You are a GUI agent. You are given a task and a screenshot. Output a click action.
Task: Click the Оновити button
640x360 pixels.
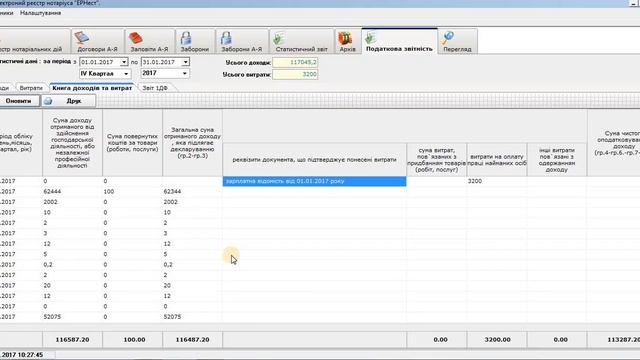pos(19,101)
